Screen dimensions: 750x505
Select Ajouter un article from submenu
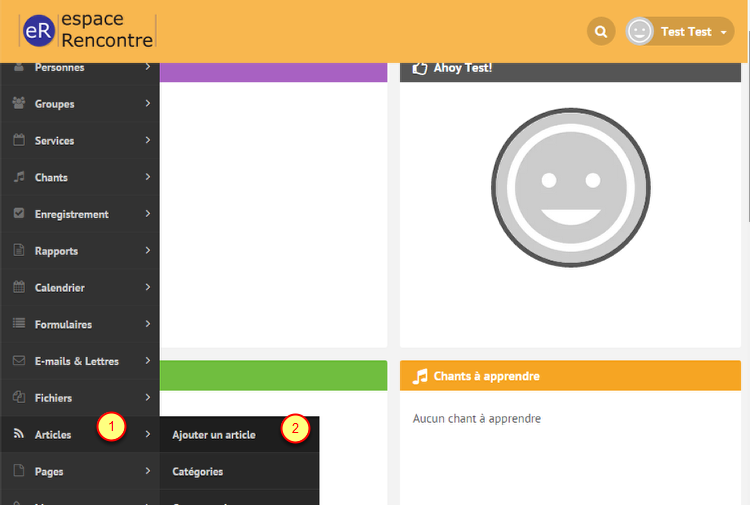[x=214, y=435]
